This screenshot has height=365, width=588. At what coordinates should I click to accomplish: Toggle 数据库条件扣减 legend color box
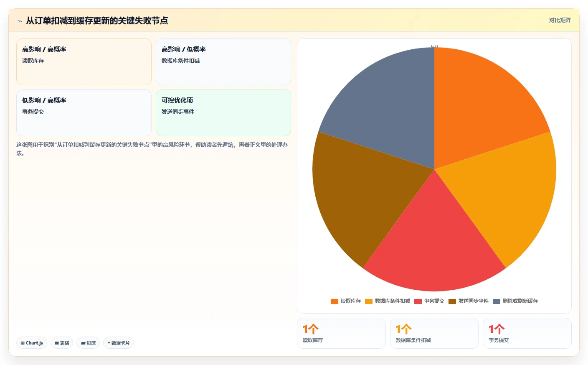pyautogui.click(x=369, y=301)
